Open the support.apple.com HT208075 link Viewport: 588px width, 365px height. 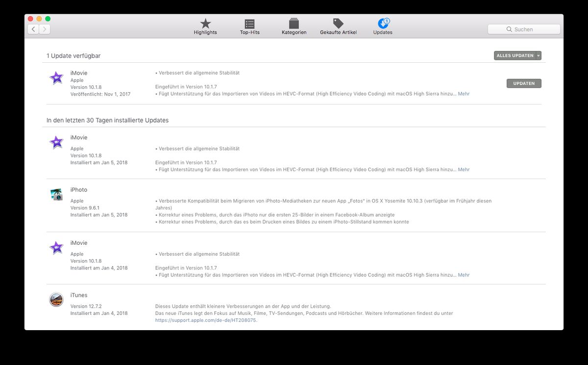point(206,320)
